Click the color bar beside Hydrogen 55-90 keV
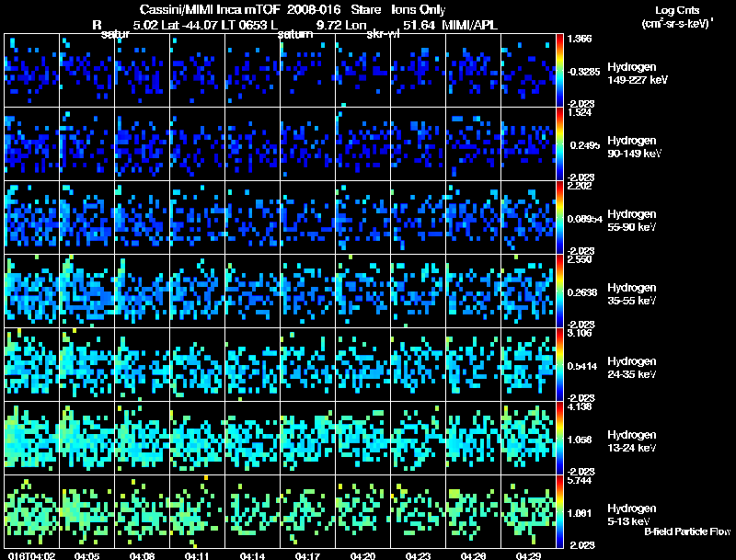 pos(559,218)
